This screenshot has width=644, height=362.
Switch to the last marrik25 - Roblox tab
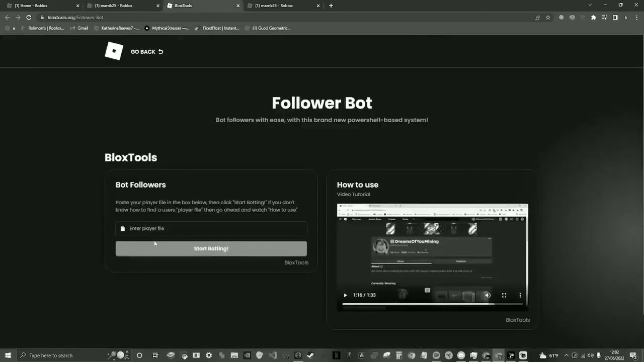pos(283,6)
